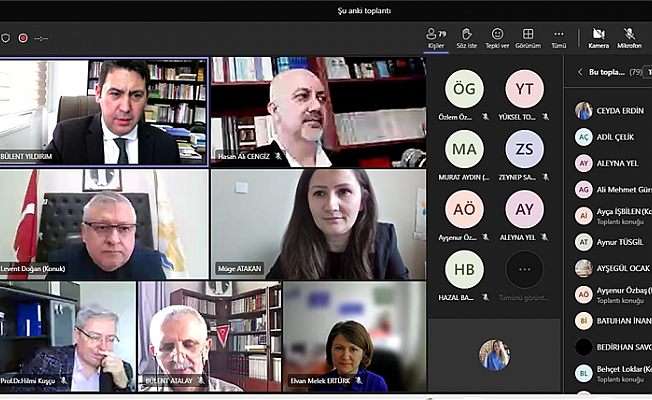Collapse the Bu toplantı section chevron
Image resolution: width=652 pixels, height=400 pixels.
pyautogui.click(x=580, y=72)
